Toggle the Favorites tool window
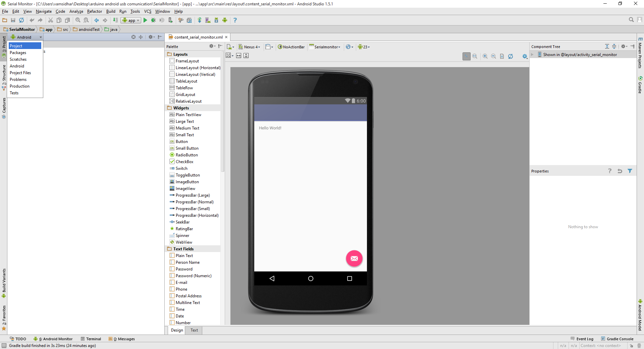Screen dimensions: 644x349 point(4,318)
